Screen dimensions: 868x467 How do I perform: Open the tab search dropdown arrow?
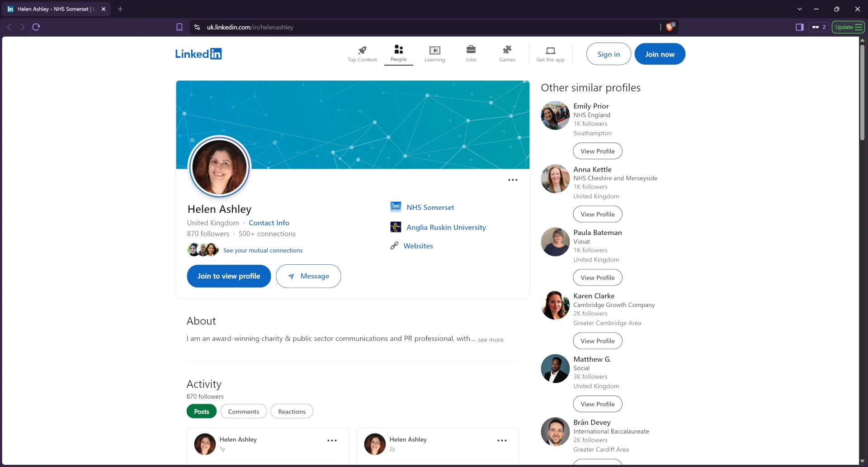coord(799,9)
